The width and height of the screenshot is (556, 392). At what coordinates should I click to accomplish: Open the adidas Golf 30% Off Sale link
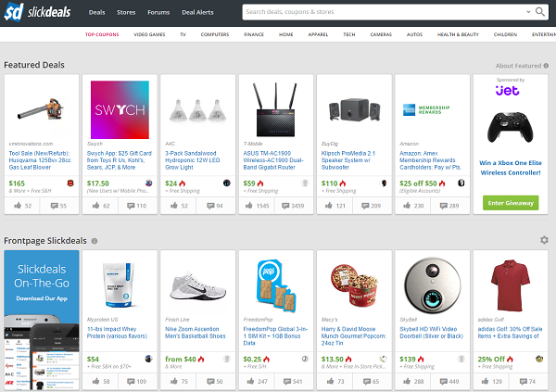(510, 333)
